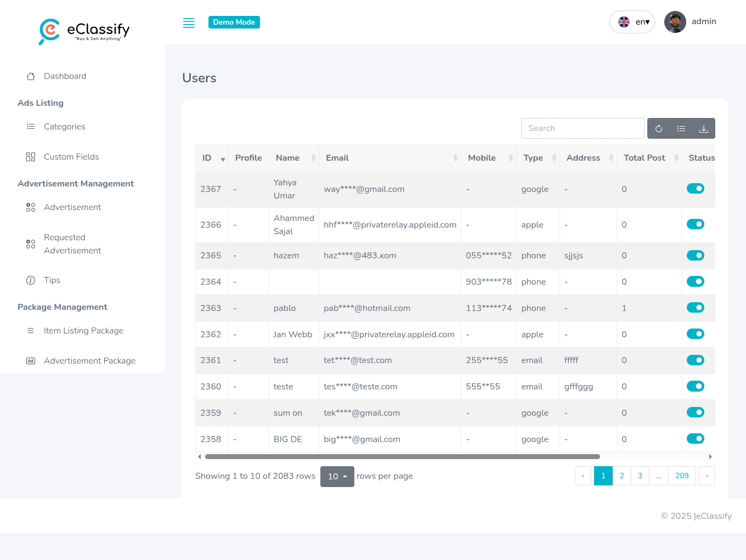Click the horizontal table scrollbar

(402, 456)
